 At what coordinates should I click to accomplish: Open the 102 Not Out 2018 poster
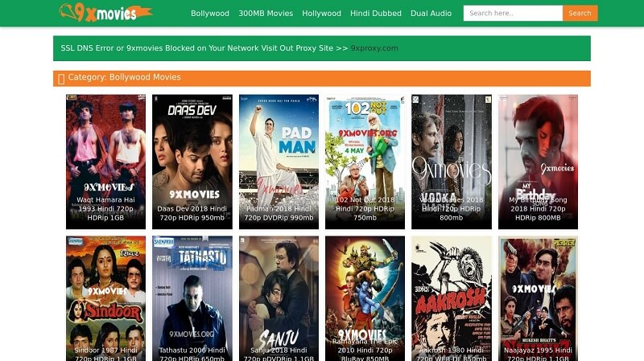point(365,162)
